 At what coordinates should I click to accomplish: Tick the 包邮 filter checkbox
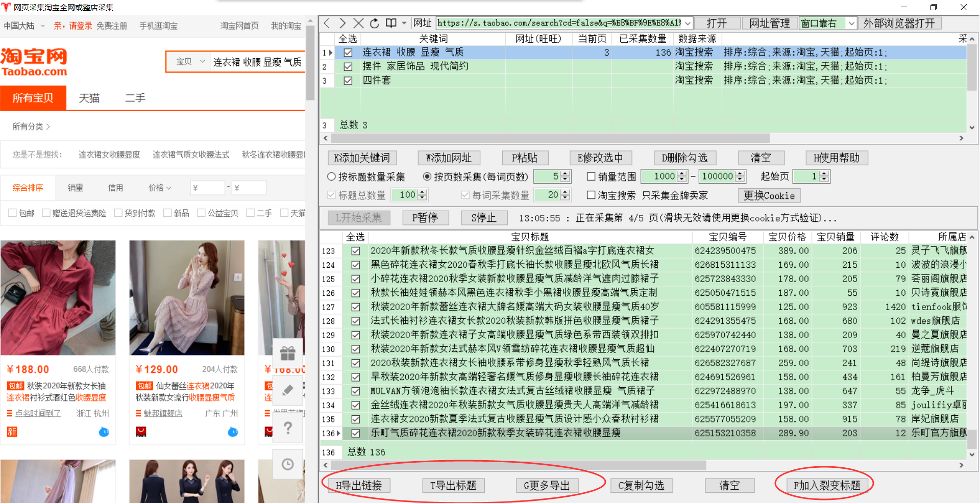coord(13,213)
